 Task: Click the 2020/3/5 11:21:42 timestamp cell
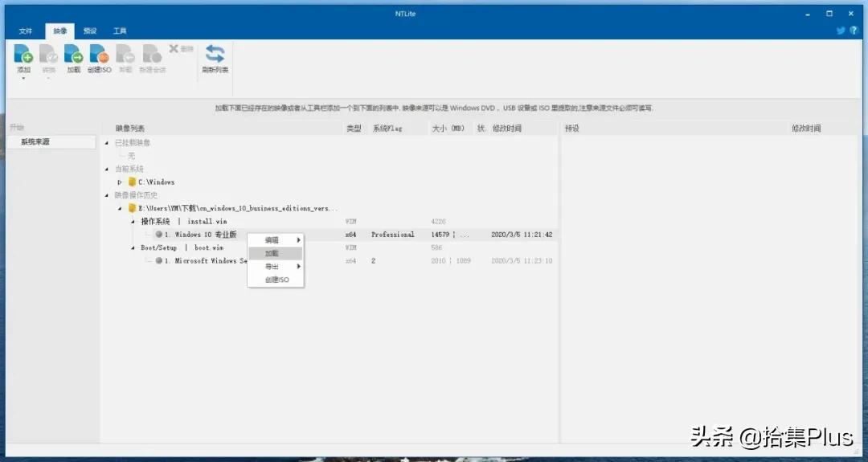[522, 235]
